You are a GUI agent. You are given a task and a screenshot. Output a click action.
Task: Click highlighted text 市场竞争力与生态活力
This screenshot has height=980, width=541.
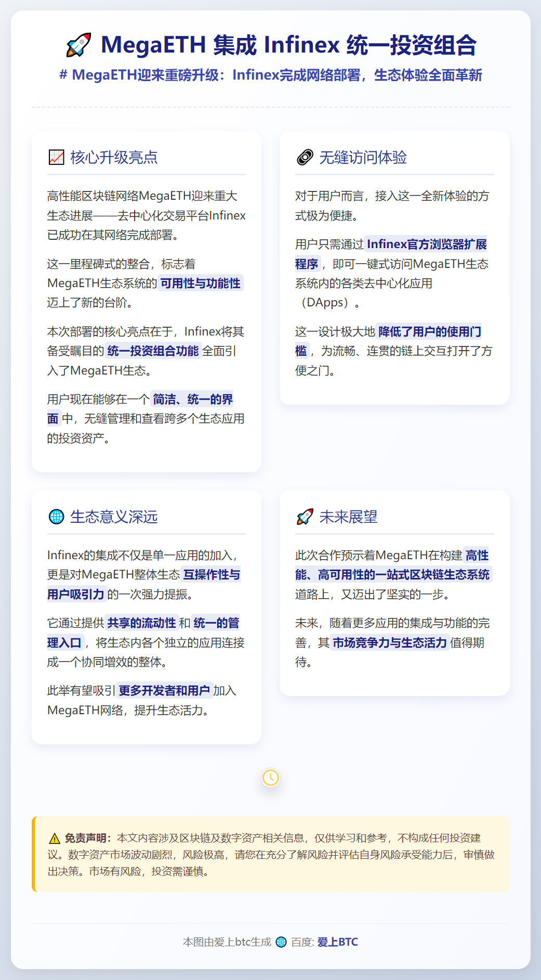click(390, 643)
